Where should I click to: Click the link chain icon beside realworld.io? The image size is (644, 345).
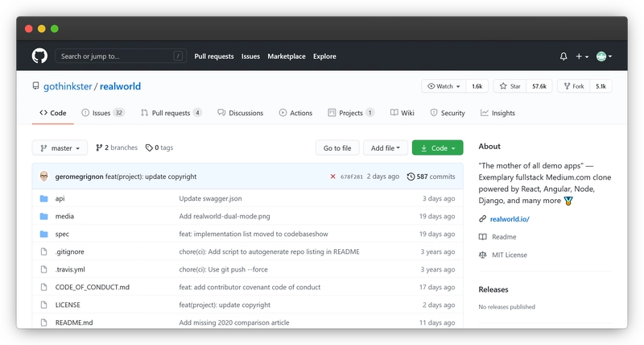[482, 218]
